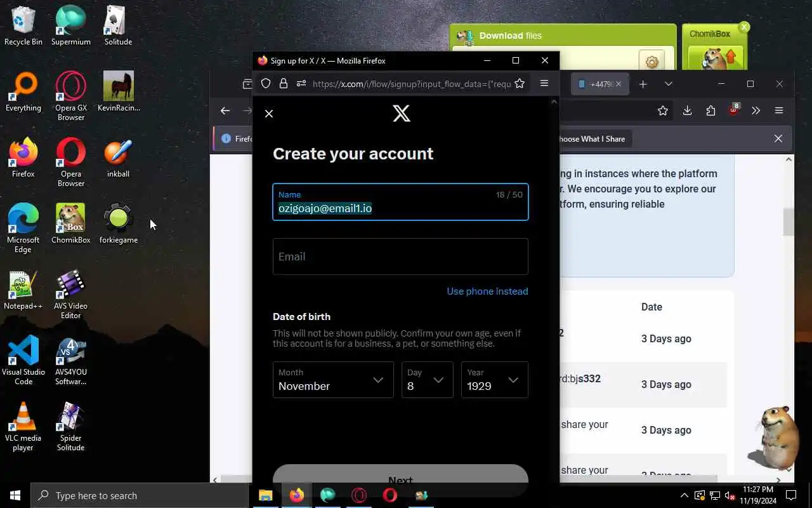This screenshot has height=508, width=812.
Task: Open Opera GX from the taskbar
Action: pos(359,495)
